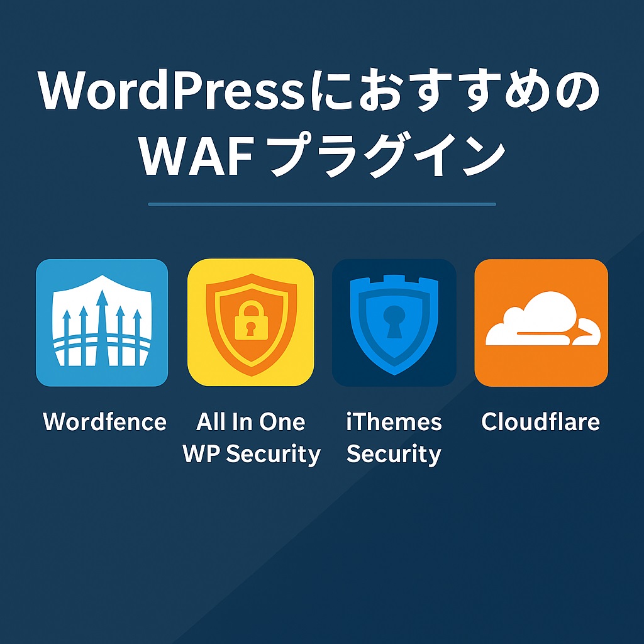The image size is (644, 644).
Task: Click the Wordfence shield icon
Action: pos(102,323)
